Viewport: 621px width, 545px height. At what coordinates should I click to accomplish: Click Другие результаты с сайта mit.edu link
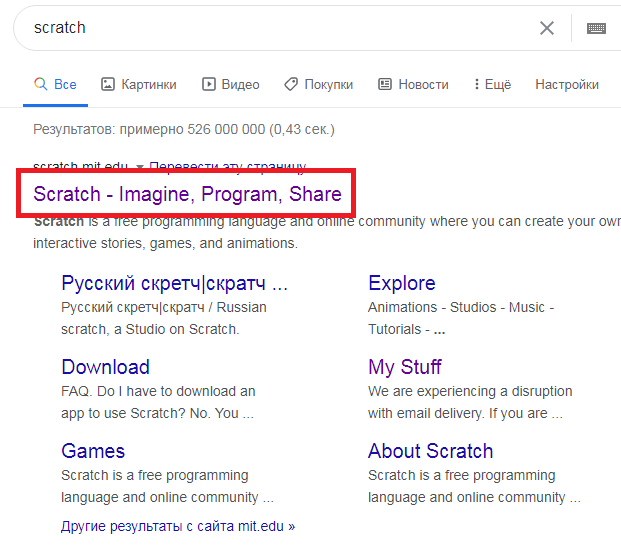[178, 526]
